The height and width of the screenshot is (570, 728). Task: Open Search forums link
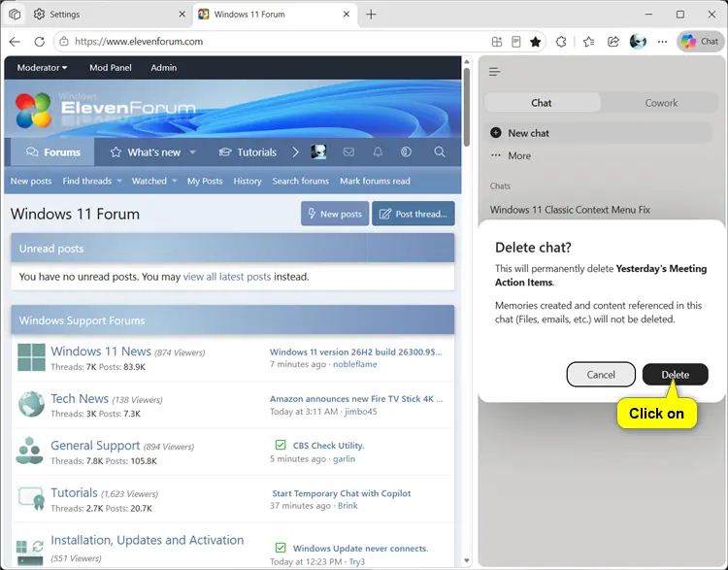tap(300, 182)
